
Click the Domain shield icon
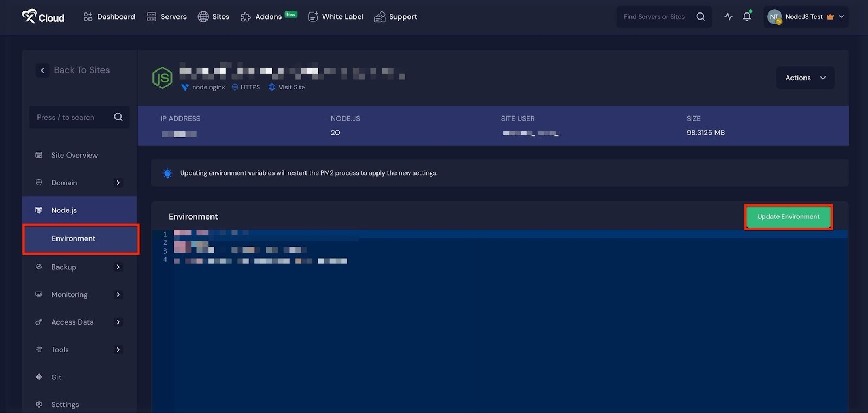pyautogui.click(x=39, y=183)
